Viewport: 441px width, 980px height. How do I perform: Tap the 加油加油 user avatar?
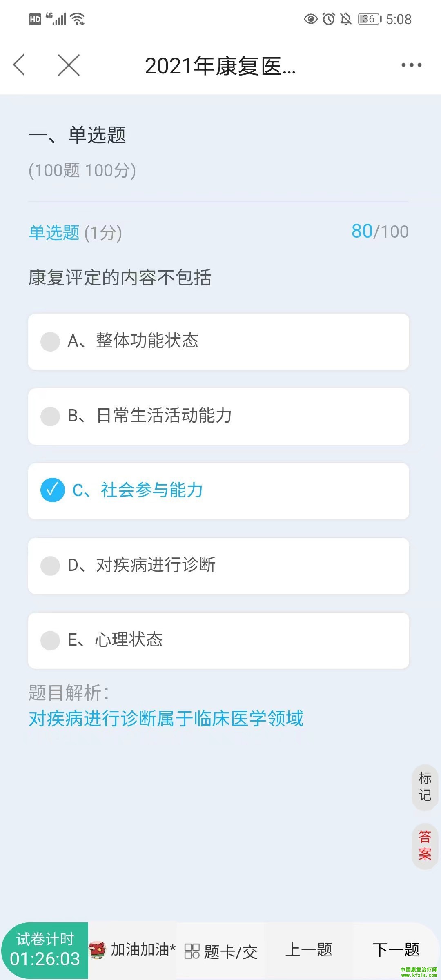pos(97,950)
